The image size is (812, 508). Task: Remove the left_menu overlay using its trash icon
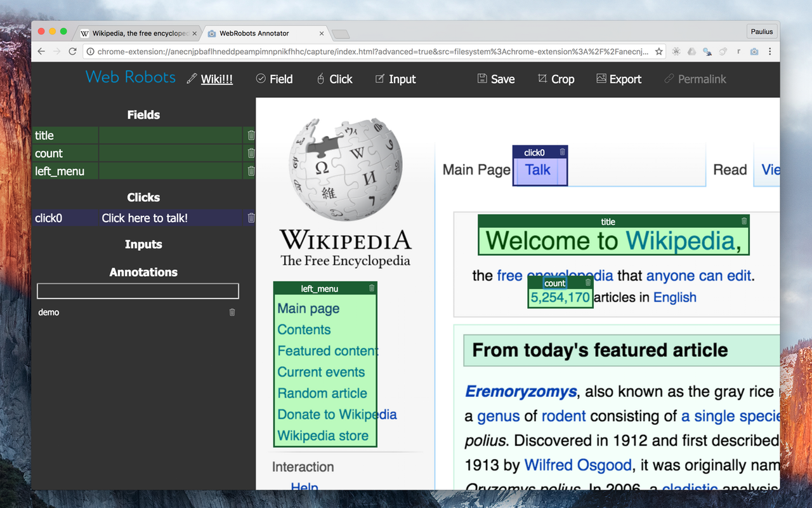pyautogui.click(x=372, y=288)
